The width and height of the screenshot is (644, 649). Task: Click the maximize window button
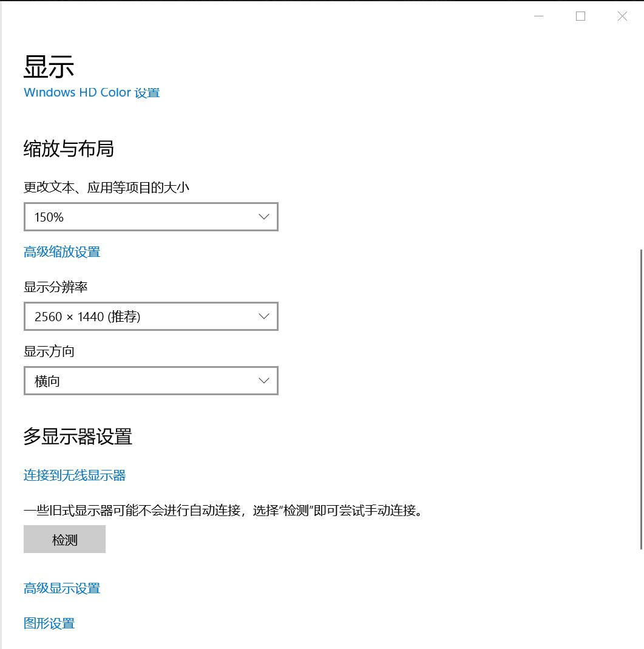[580, 16]
